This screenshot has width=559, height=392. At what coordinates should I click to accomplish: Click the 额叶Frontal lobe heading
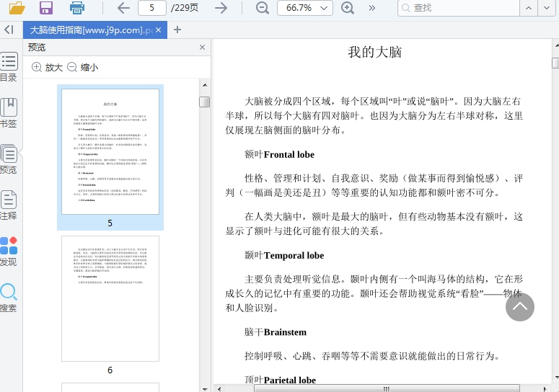click(x=280, y=154)
